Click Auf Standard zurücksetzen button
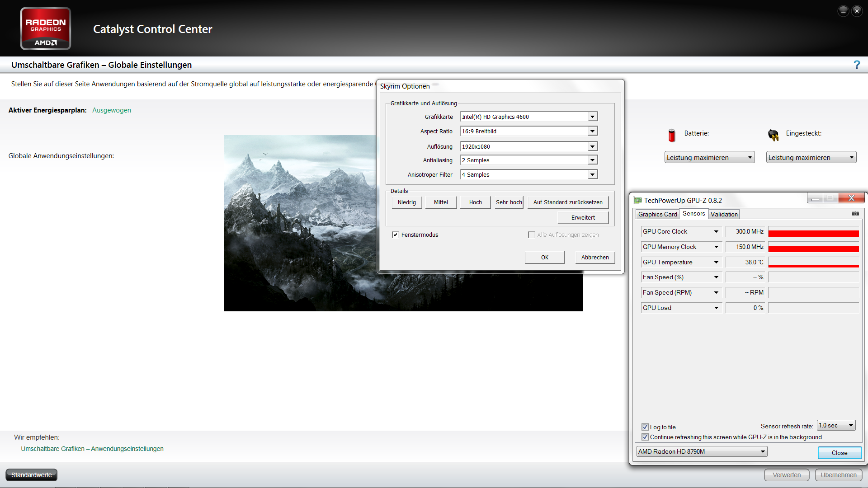Viewport: 868px width, 488px height. (x=568, y=202)
